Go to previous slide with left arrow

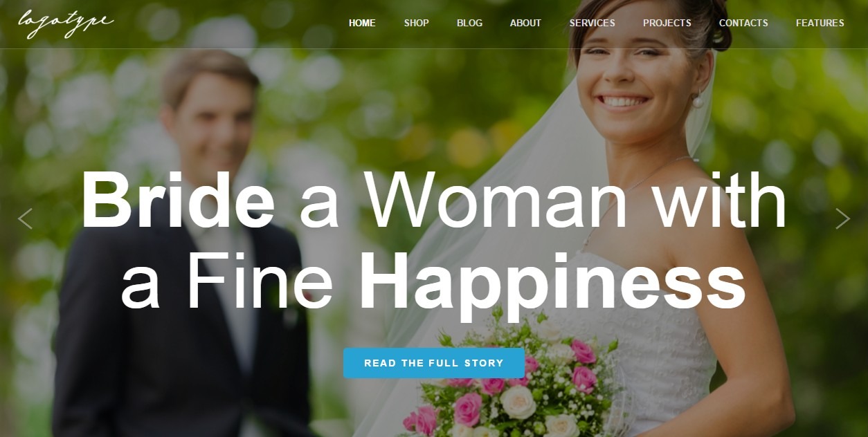(25, 218)
